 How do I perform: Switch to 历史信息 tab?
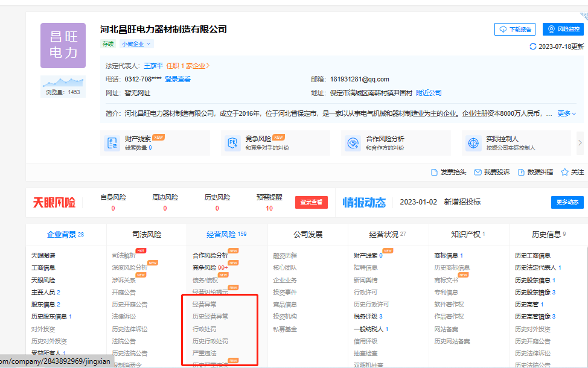pyautogui.click(x=549, y=235)
